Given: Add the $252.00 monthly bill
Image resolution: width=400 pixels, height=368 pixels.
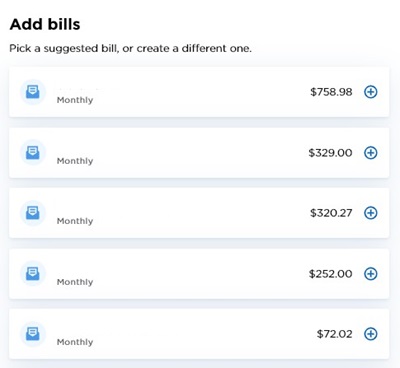Looking at the screenshot, I should (x=370, y=274).
